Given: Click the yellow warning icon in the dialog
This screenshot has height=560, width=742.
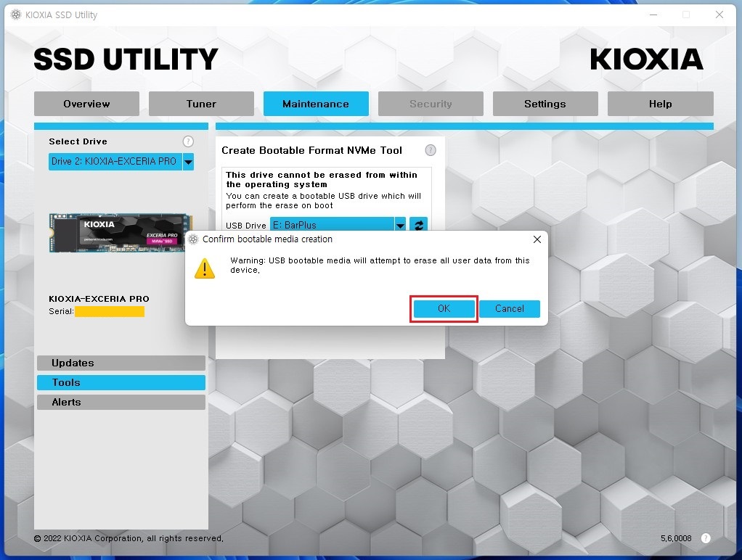Looking at the screenshot, I should click(205, 268).
